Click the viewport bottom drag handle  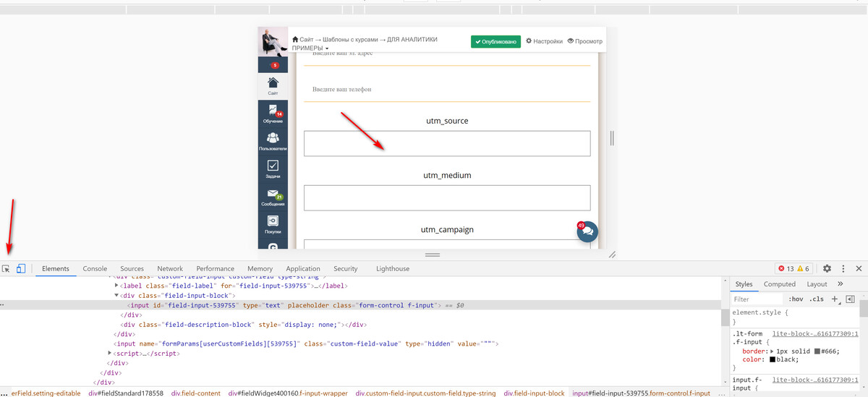[433, 255]
